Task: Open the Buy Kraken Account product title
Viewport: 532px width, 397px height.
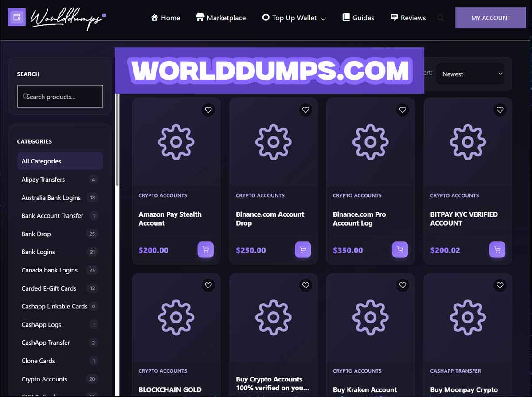Action: [x=365, y=390]
